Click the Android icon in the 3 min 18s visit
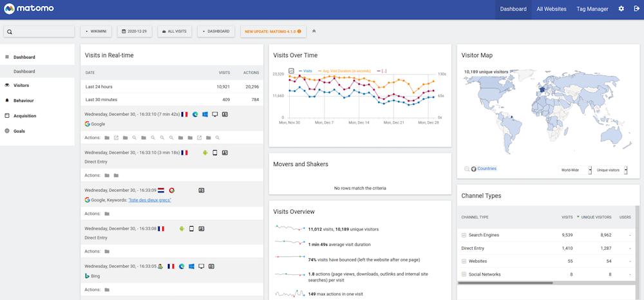644x300 pixels. pos(205,153)
